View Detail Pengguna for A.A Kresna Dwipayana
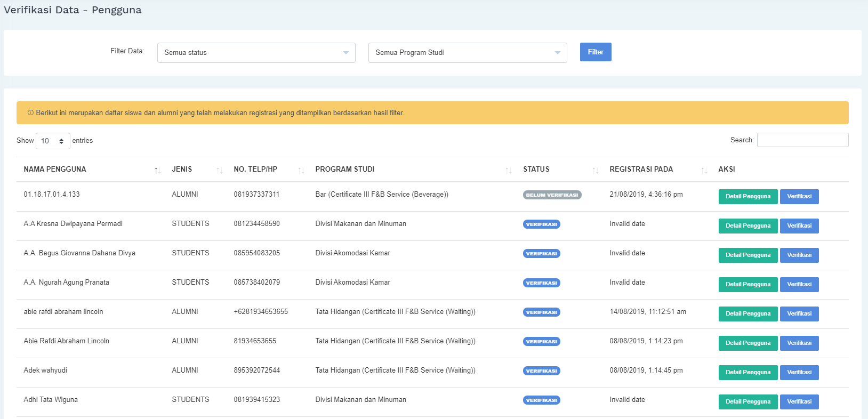 [x=748, y=226]
